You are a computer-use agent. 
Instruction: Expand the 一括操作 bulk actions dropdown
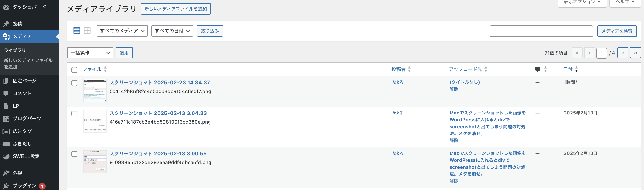(x=90, y=53)
